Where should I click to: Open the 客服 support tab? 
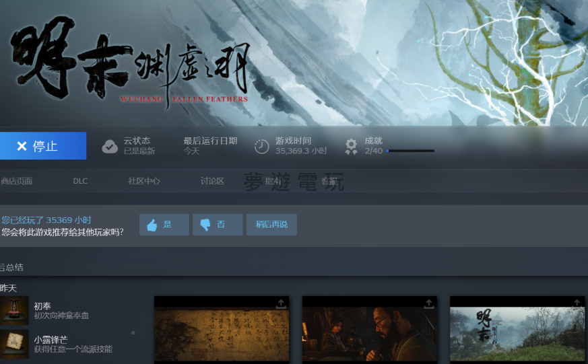[329, 181]
